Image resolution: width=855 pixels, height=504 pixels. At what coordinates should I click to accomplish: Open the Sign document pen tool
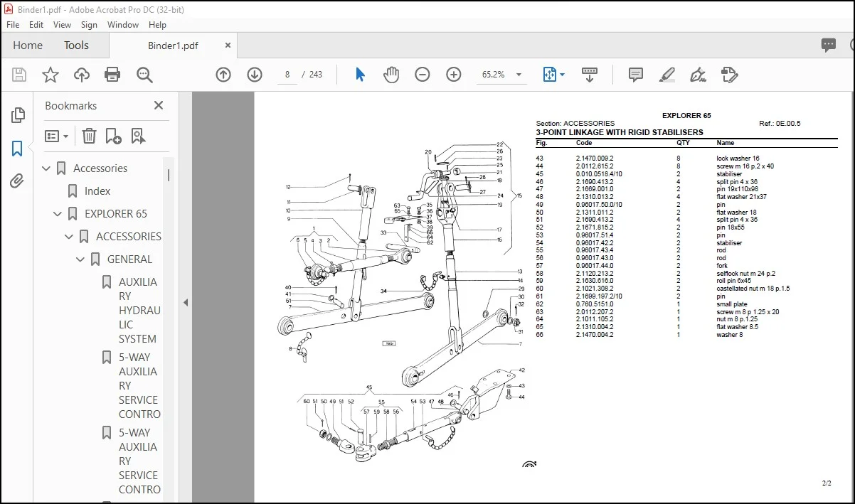point(698,75)
